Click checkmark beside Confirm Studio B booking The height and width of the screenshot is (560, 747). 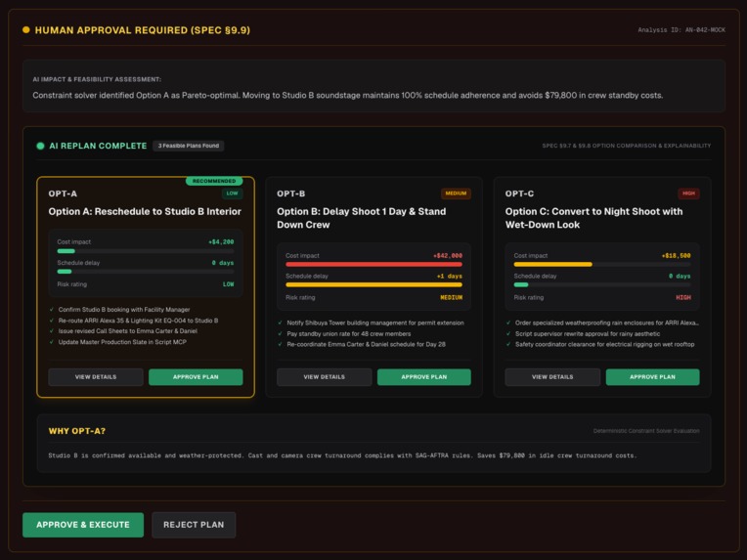pyautogui.click(x=52, y=310)
